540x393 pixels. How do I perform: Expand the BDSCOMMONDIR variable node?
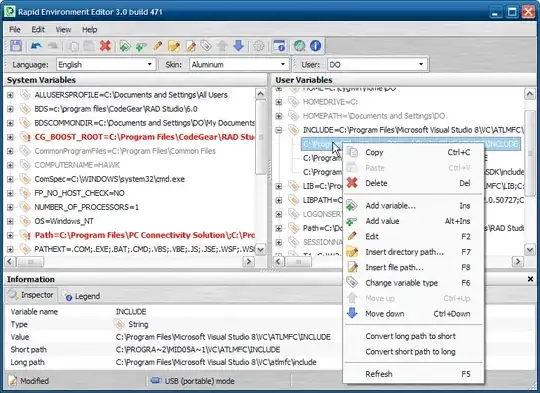pos(10,123)
